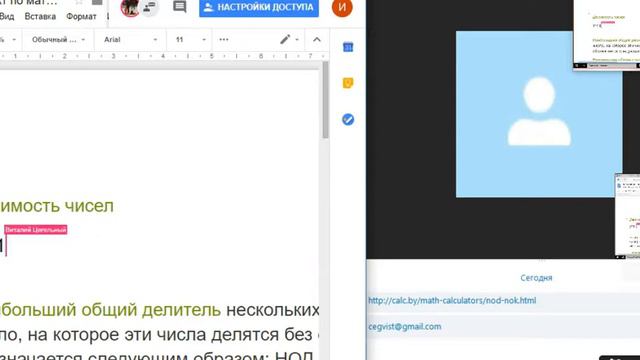
Task: Click the blue profile placeholder picture
Action: (x=539, y=114)
